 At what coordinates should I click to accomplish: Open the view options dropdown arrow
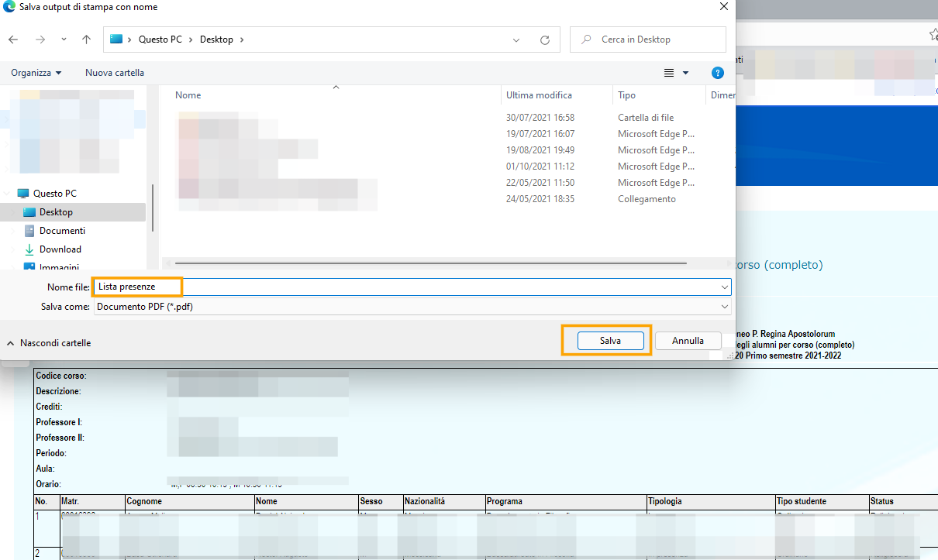pyautogui.click(x=685, y=73)
